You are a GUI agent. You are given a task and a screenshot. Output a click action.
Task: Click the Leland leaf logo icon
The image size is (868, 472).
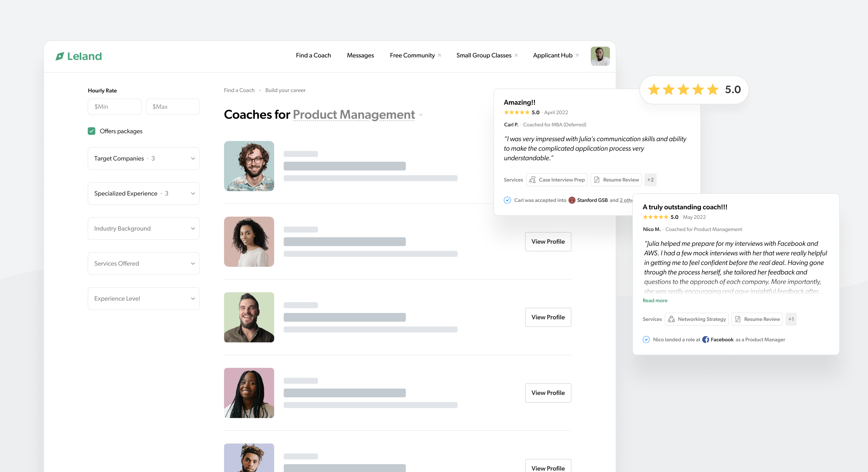click(60, 56)
